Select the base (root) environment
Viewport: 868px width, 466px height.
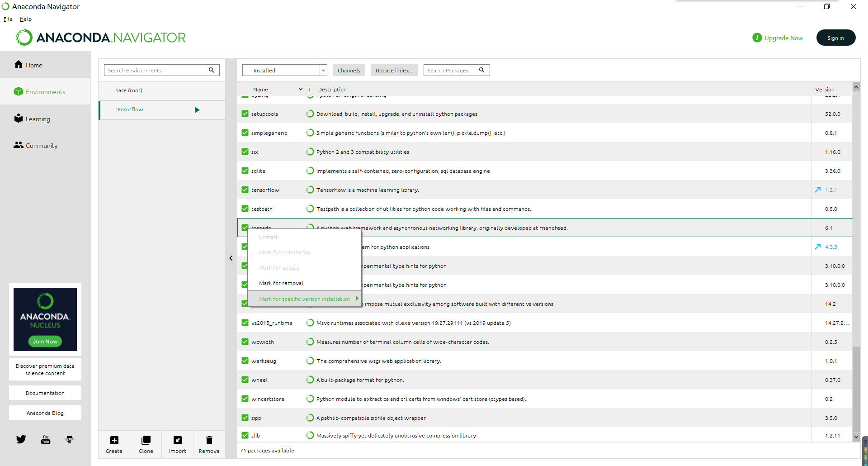[162, 90]
